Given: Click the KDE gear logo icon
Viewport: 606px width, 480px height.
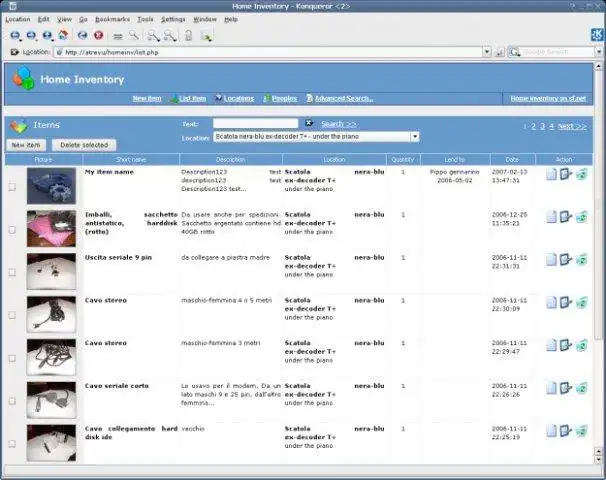Looking at the screenshot, I should pos(597,34).
